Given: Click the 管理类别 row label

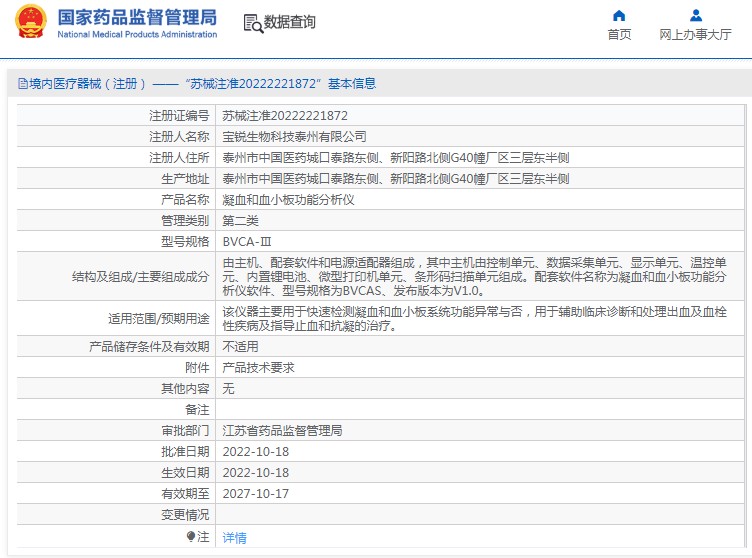Looking at the screenshot, I should click(185, 221).
